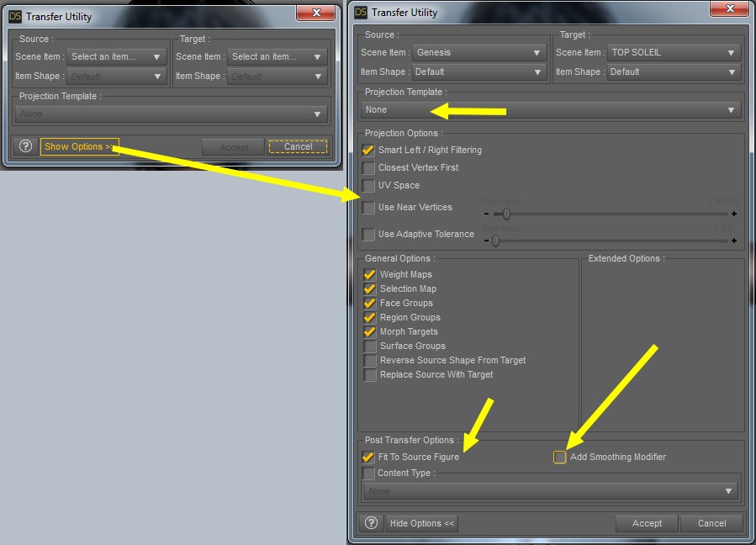Uncheck Morph Targets option

point(370,332)
